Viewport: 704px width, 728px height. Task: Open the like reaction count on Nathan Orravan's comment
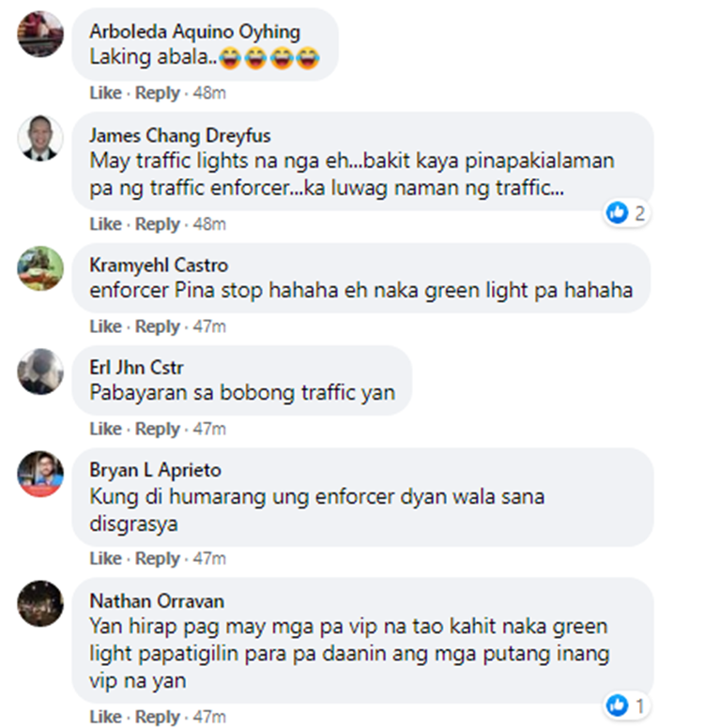pos(626,705)
